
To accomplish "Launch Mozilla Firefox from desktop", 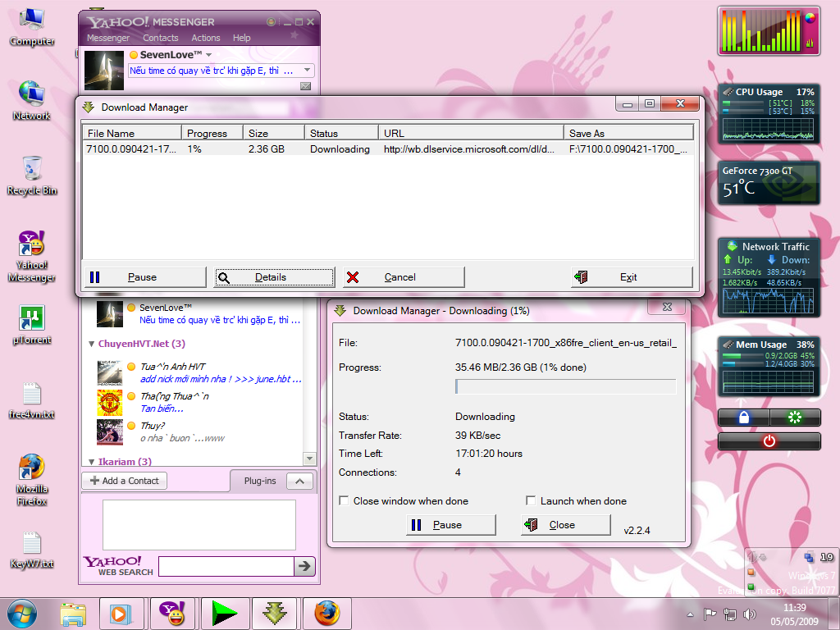I will (x=32, y=468).
